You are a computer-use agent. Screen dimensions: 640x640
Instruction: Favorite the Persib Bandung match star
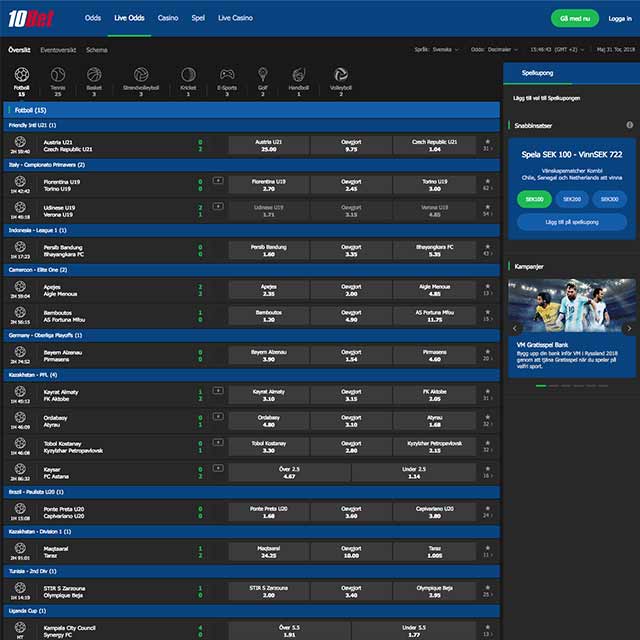[x=487, y=247]
